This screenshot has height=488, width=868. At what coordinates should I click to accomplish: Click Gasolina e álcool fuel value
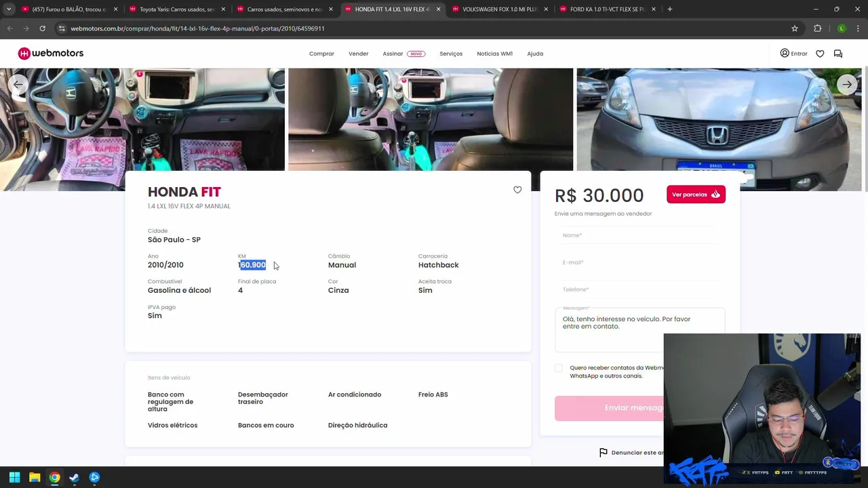(179, 290)
